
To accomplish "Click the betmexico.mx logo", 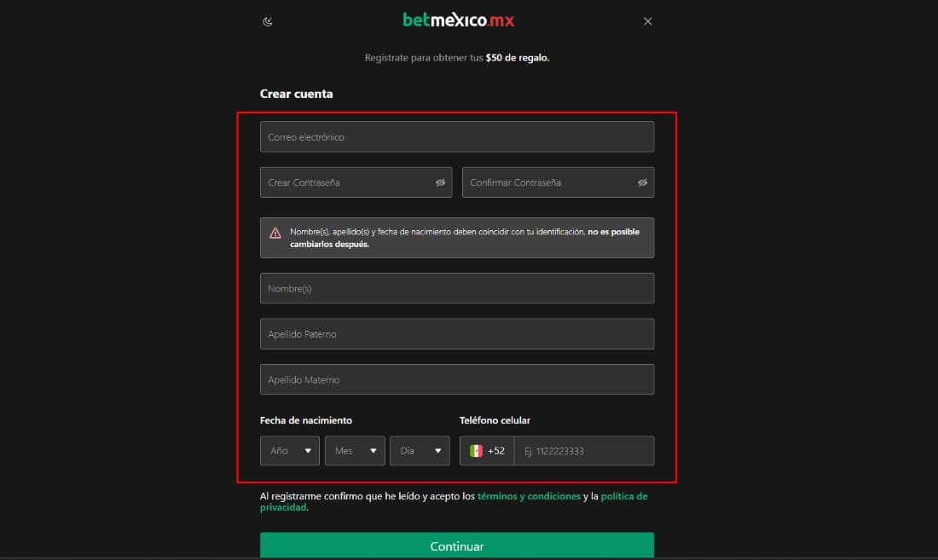I will click(458, 20).
